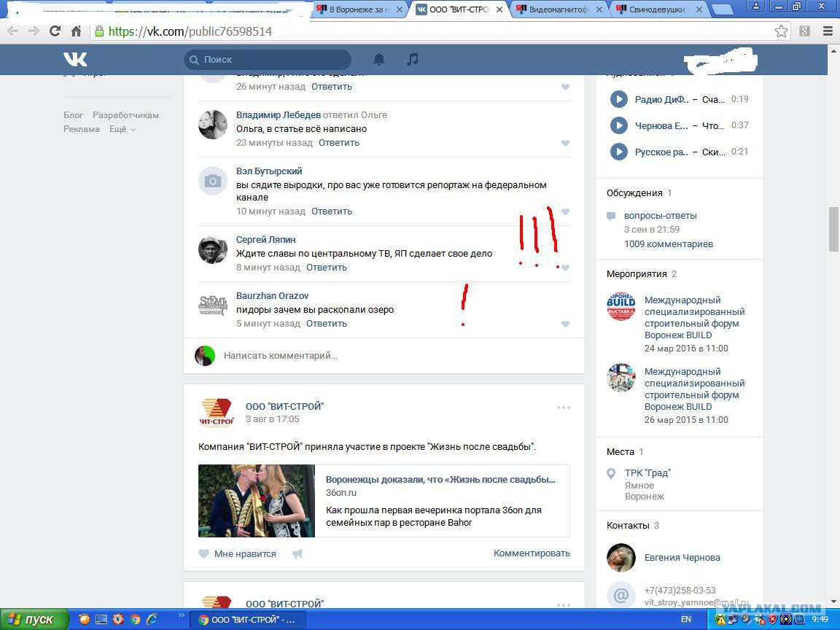Play the Чернова Е audio track
Viewport: 840px width, 630px height.
click(x=619, y=125)
